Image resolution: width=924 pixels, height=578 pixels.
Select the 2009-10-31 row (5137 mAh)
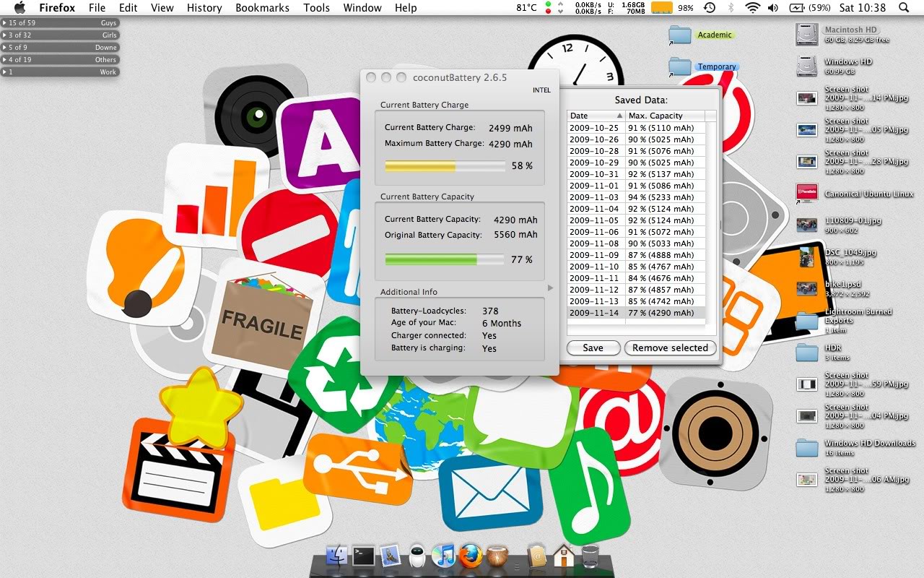(636, 174)
